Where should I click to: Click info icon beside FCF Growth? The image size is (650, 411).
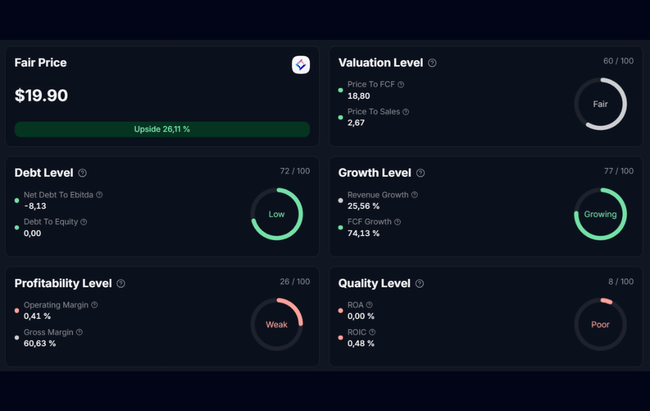(x=397, y=222)
